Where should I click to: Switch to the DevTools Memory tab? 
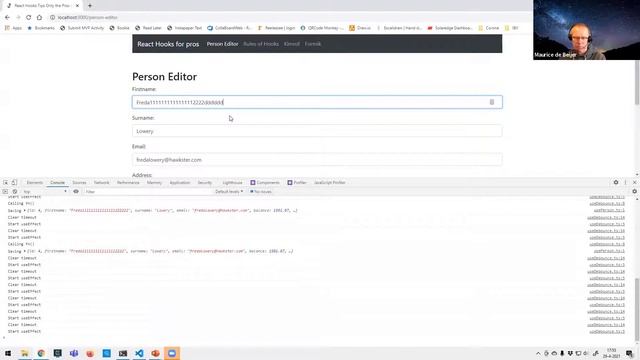pos(154,183)
